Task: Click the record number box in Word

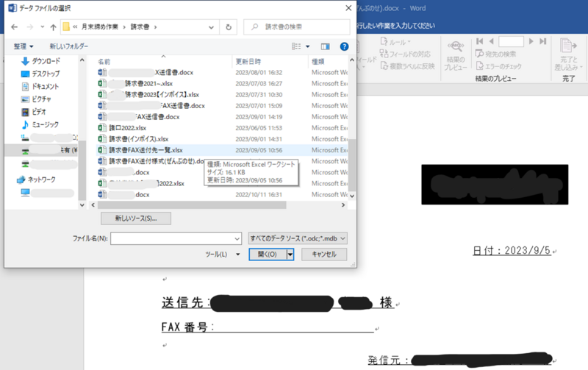Action: click(511, 41)
